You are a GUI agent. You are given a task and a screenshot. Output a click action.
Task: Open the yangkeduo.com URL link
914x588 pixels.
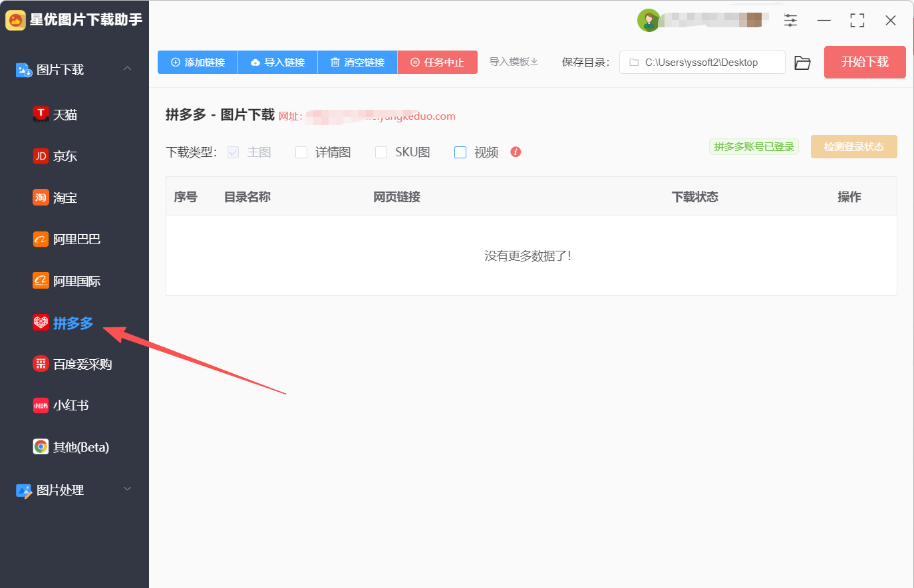380,116
